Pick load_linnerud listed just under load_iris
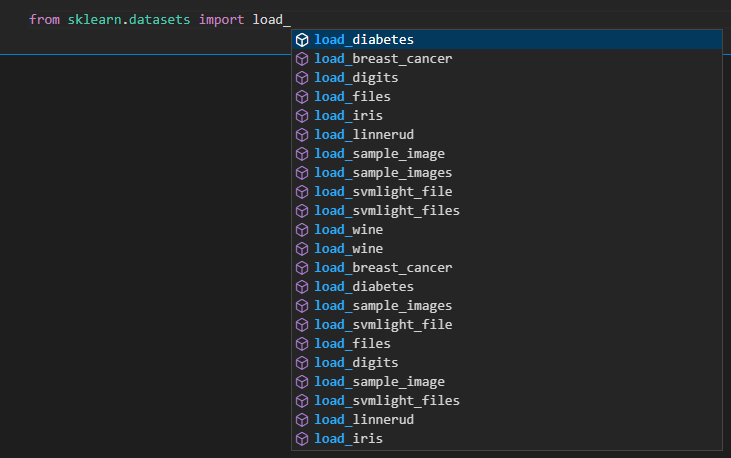This screenshot has height=458, width=731. tap(507, 135)
